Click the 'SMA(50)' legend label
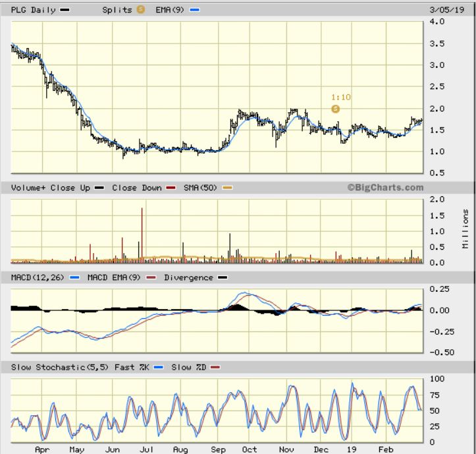476x454 pixels. pyautogui.click(x=200, y=188)
